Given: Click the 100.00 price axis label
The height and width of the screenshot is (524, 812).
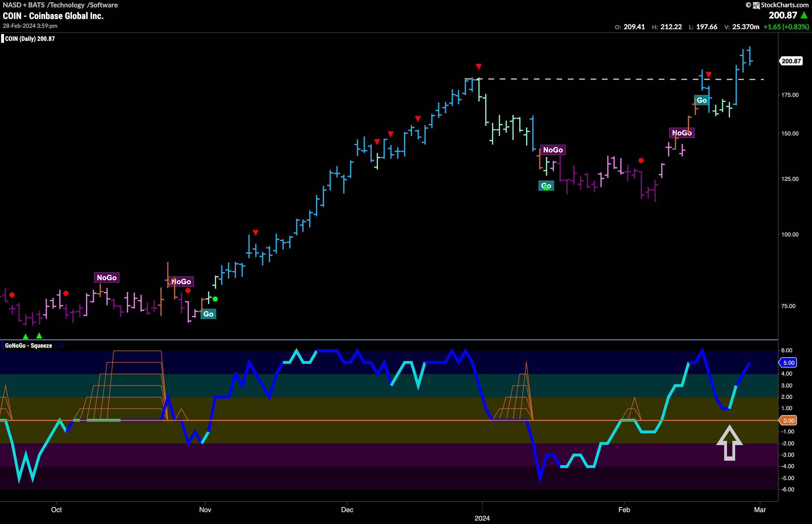Looking at the screenshot, I should pyautogui.click(x=790, y=234).
